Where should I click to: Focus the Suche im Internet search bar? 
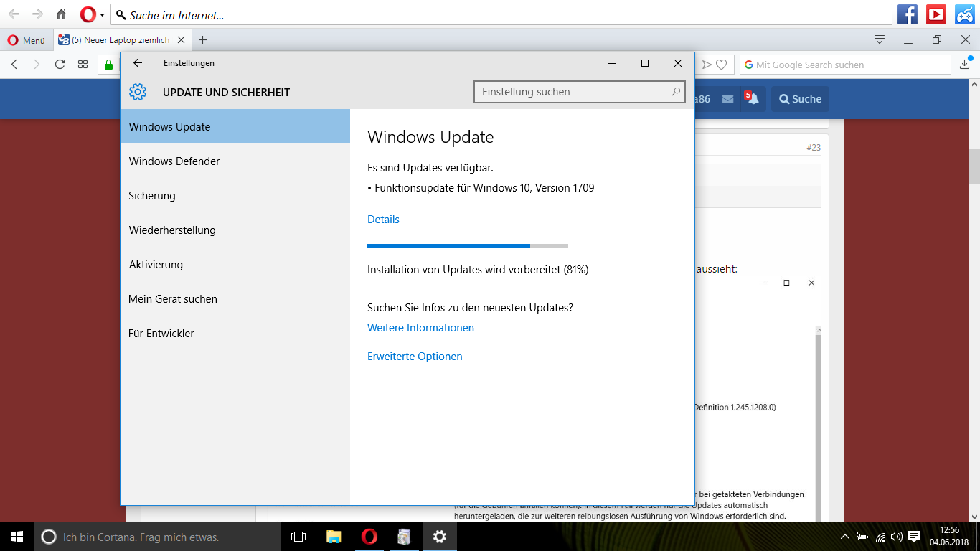(x=501, y=14)
